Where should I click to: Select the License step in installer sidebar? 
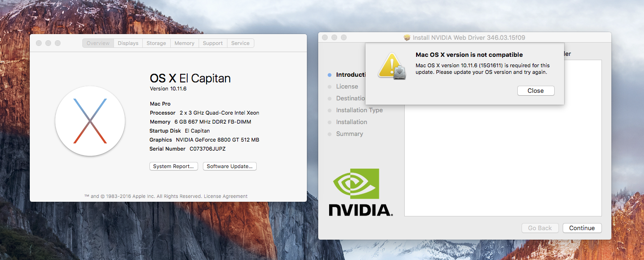click(347, 87)
